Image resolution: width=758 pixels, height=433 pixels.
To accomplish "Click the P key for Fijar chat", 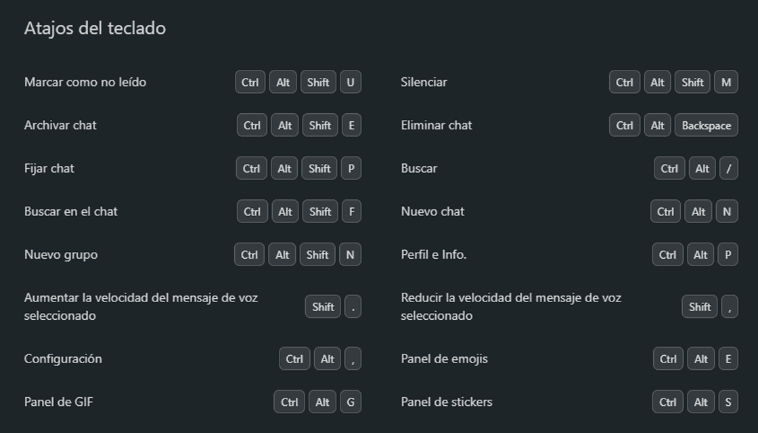I will coord(350,169).
